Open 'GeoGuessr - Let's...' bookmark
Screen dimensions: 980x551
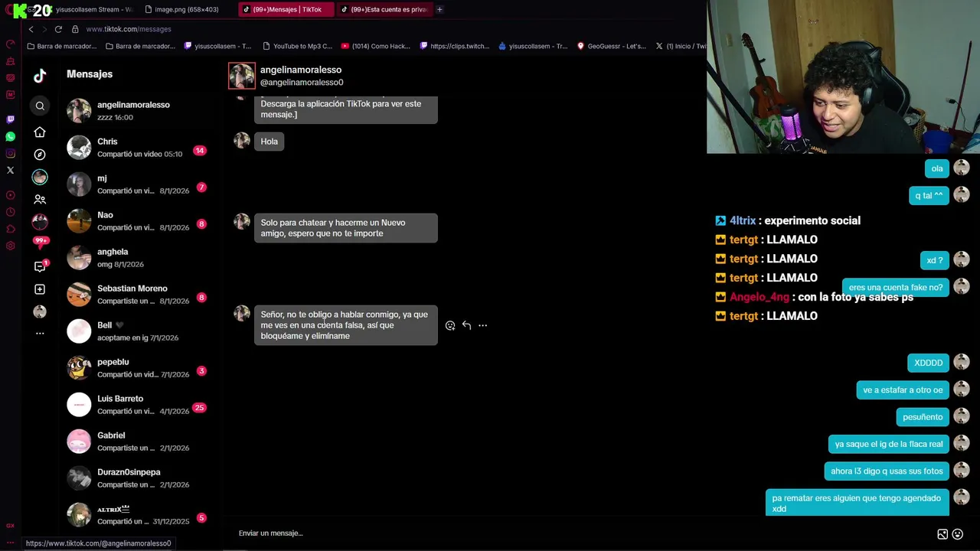pyautogui.click(x=612, y=46)
